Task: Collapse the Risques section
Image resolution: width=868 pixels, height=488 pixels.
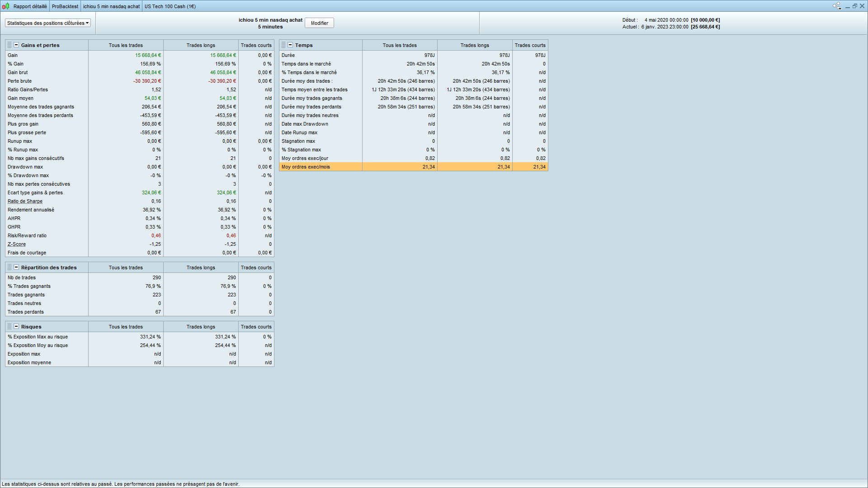Action: [16, 327]
